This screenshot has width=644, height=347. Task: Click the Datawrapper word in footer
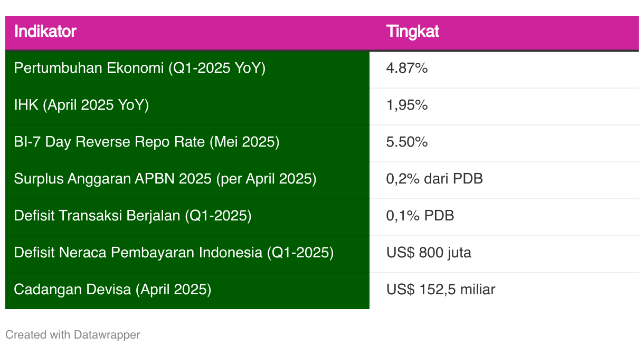(x=107, y=334)
